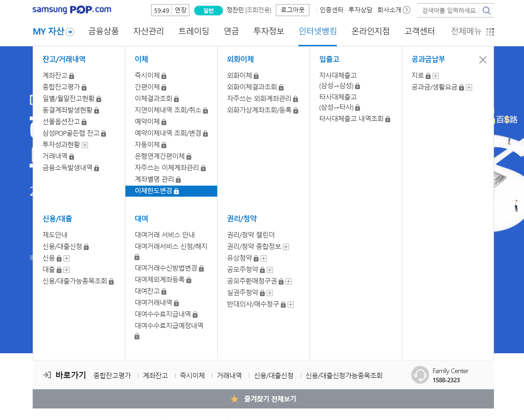Viewport: 524px width, 420px height.
Task: Expand the 공모주청약 plus icon
Action: point(270,270)
